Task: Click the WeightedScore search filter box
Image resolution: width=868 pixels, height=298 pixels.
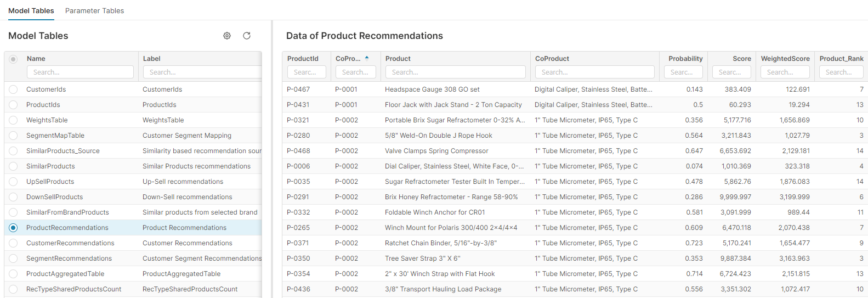Action: pos(785,72)
